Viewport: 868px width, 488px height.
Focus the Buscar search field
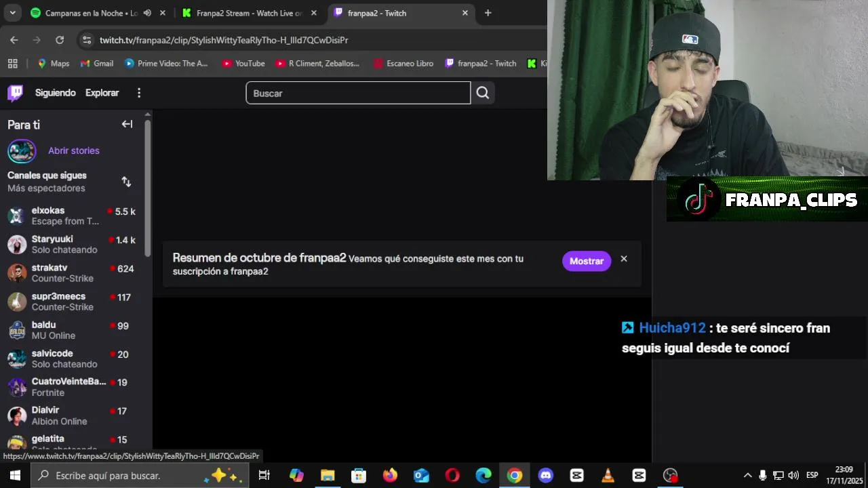(358, 93)
